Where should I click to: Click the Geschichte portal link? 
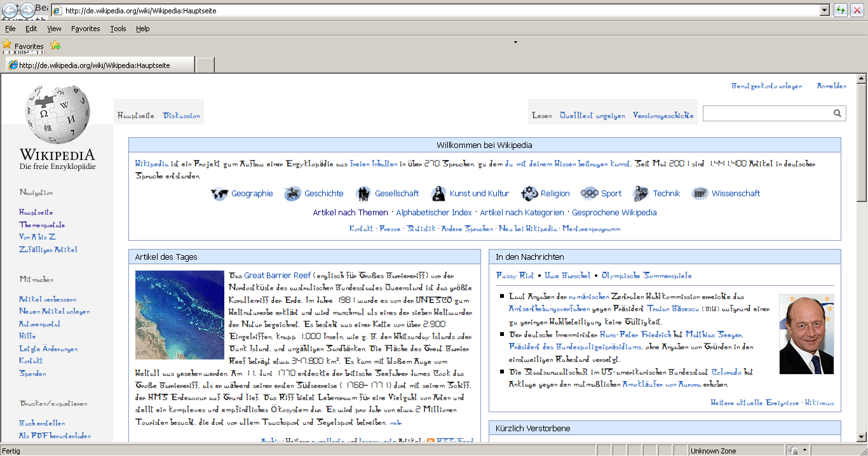coord(324,194)
